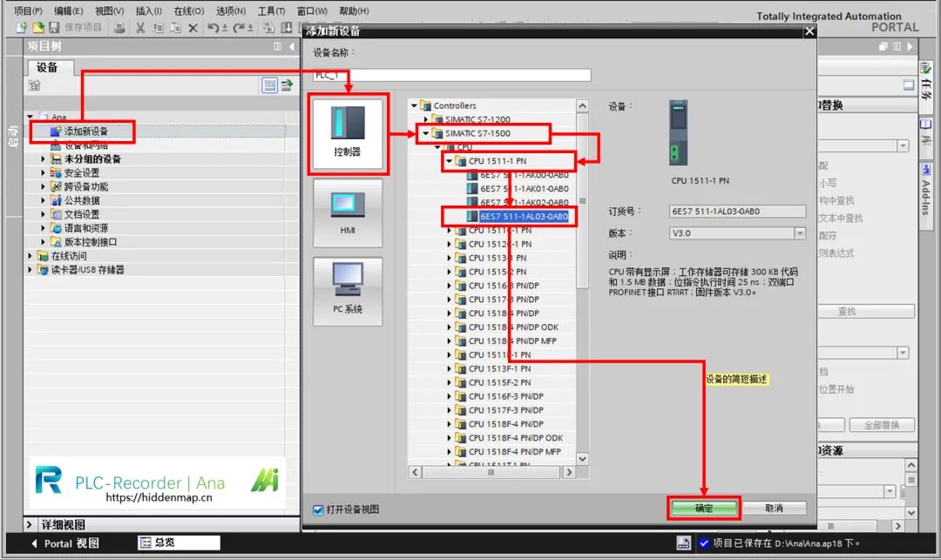Collapse the SIMATIC S7-1500 folder

pos(426,133)
